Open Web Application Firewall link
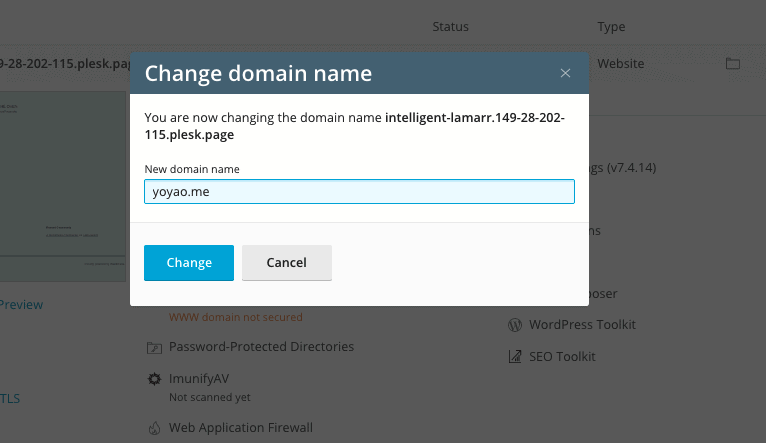 (241, 428)
